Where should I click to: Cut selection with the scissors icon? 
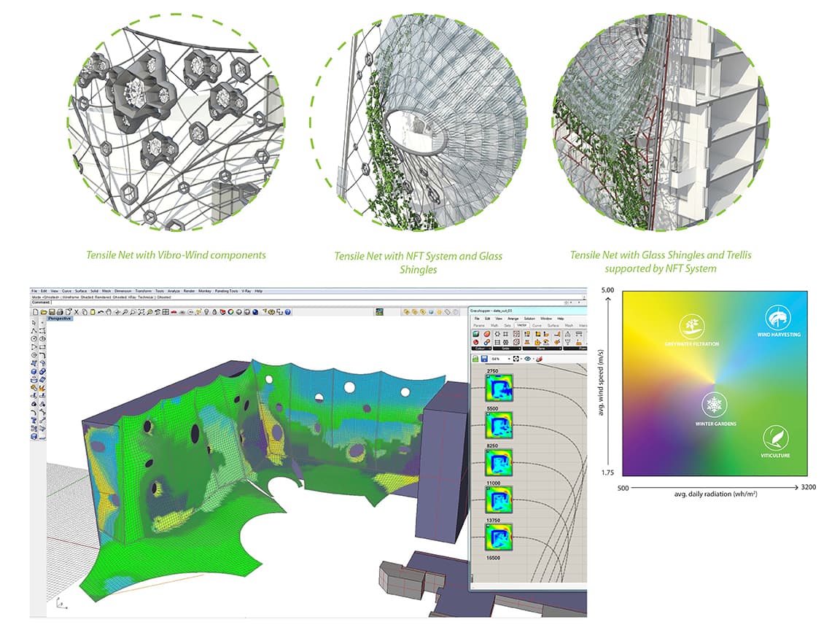[x=76, y=312]
